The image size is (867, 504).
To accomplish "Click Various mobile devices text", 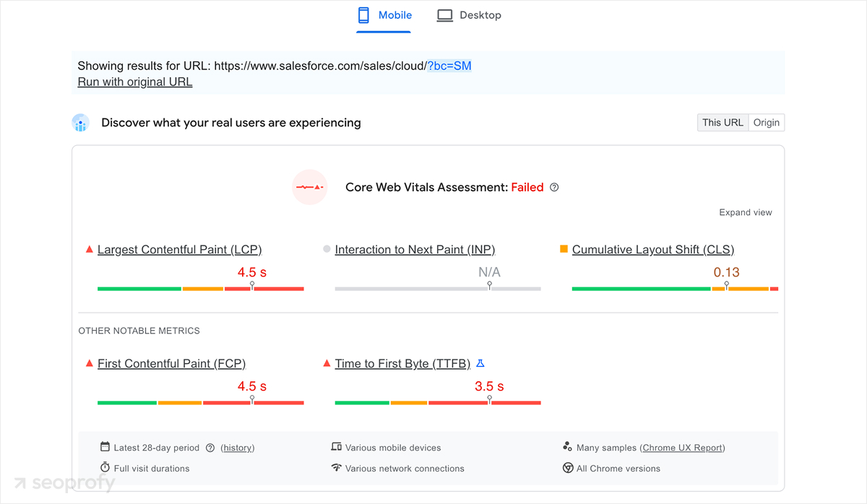I will (x=393, y=448).
